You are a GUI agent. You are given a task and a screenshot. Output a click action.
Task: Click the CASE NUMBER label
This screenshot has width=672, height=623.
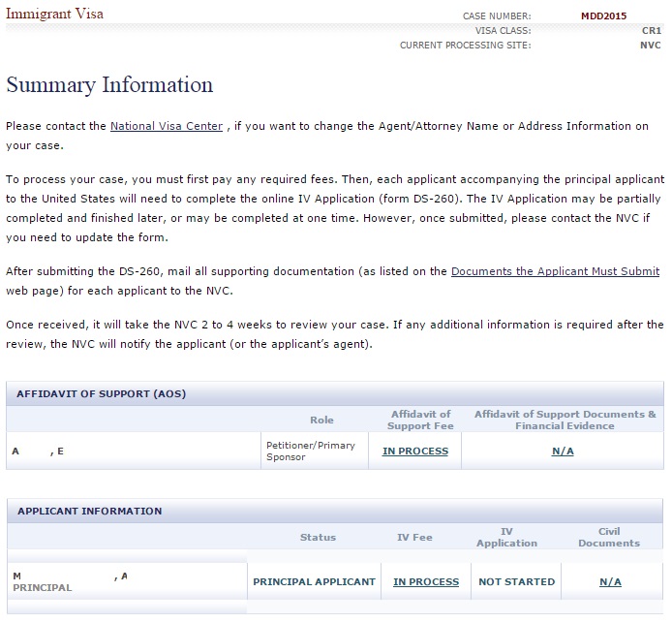pyautogui.click(x=497, y=16)
